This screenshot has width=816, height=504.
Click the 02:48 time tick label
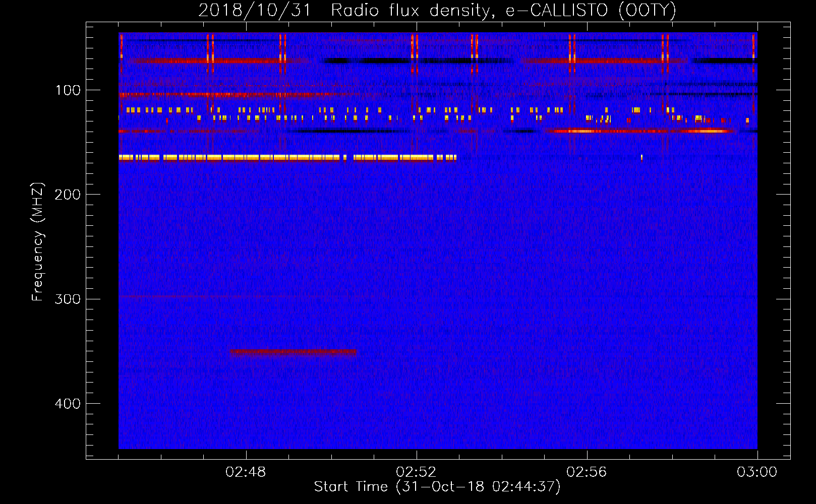pos(246,472)
